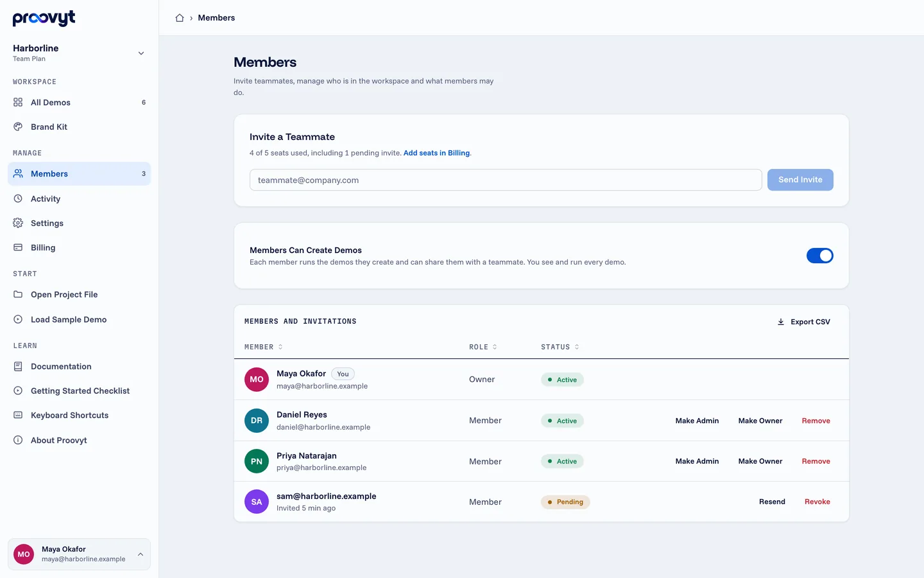Remove Priya Natarajan from the workspace
This screenshot has height=578, width=924.
816,461
